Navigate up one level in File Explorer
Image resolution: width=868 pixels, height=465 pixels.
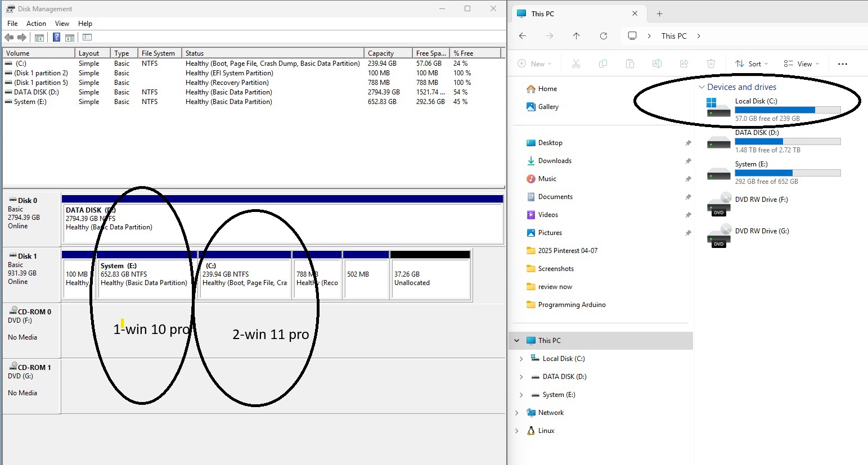576,36
